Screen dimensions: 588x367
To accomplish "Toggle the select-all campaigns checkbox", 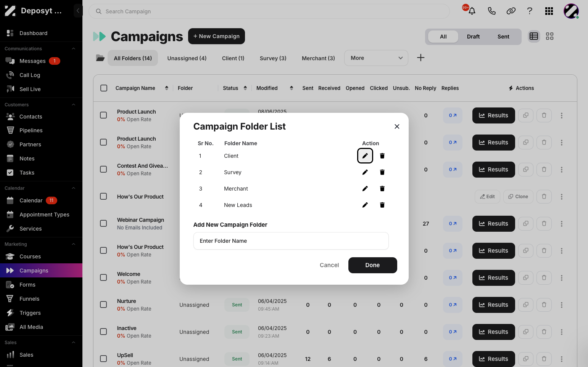I will coord(104,88).
